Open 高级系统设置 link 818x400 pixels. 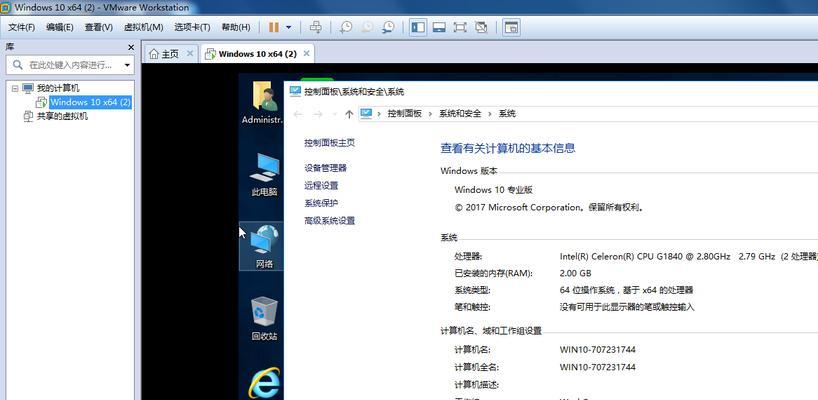[x=330, y=221]
